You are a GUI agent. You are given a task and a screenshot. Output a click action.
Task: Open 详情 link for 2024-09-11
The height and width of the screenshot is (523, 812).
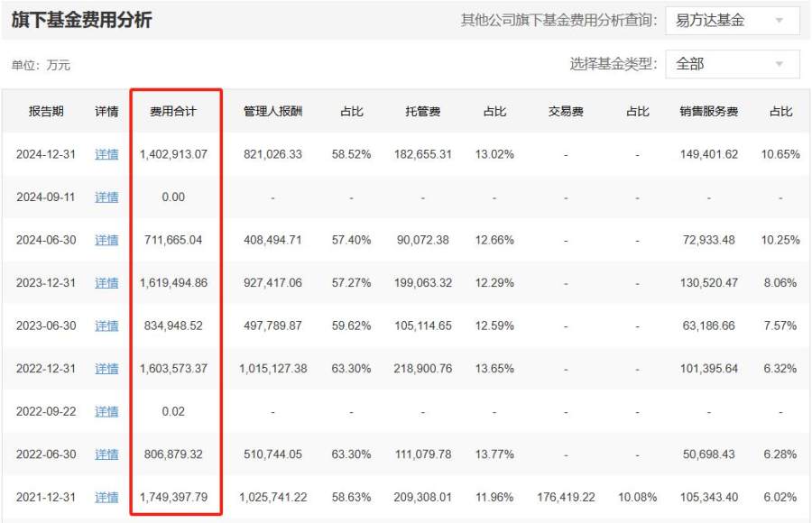pyautogui.click(x=106, y=197)
